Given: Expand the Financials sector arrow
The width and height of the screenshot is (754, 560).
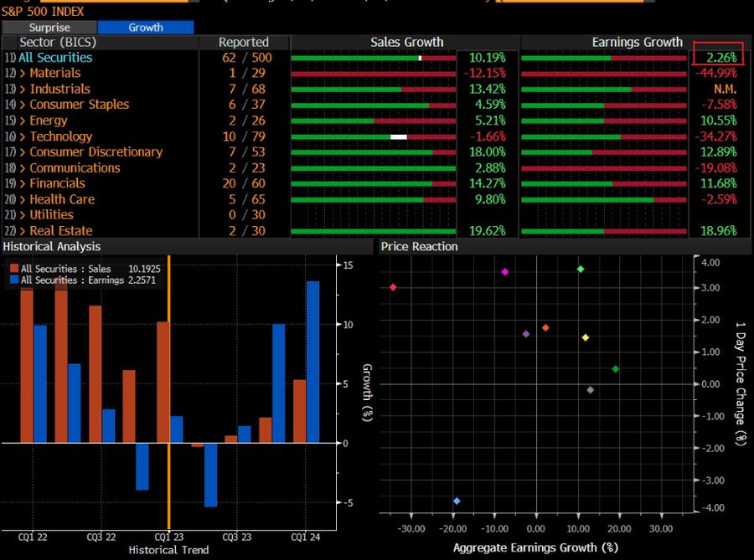Looking at the screenshot, I should point(23,183).
